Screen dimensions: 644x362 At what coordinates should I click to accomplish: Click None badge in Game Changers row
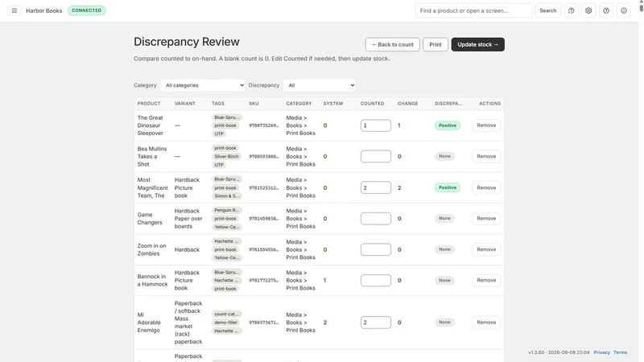[444, 218]
